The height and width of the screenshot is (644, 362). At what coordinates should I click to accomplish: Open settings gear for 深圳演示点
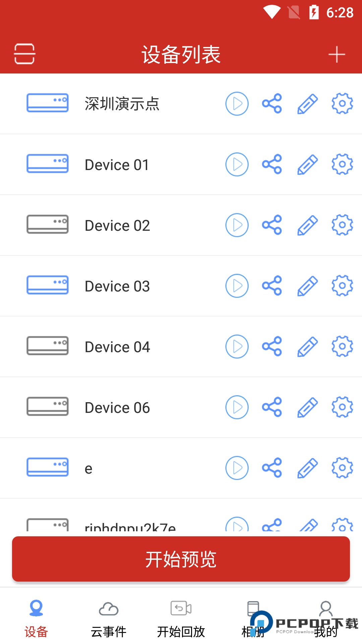[x=342, y=104]
